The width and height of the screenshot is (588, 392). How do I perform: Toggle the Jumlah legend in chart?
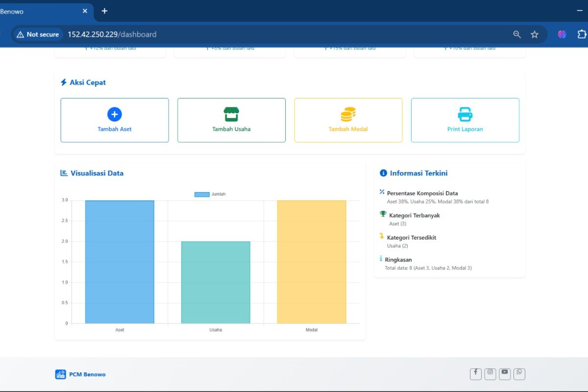point(210,195)
